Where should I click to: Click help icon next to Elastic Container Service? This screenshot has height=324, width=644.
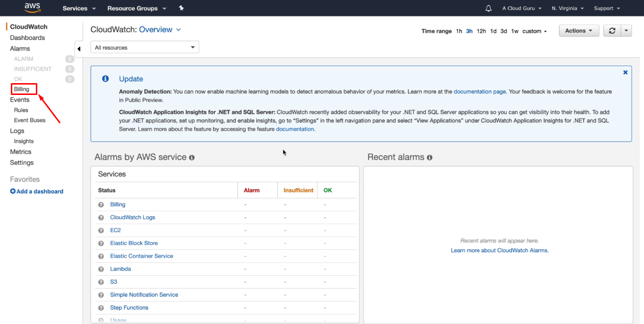pos(101,256)
